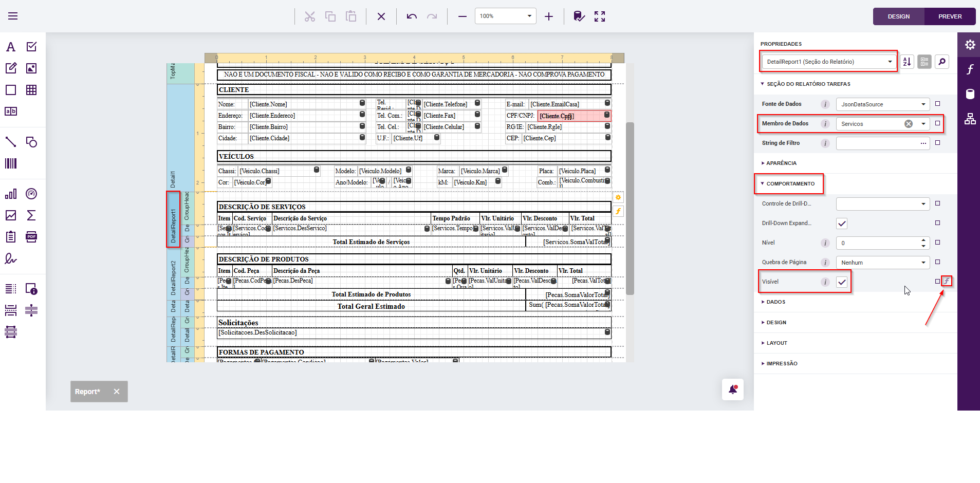Viewport: 980px width, 483px height.
Task: Open the Quebra de Página dropdown
Action: (x=923, y=263)
